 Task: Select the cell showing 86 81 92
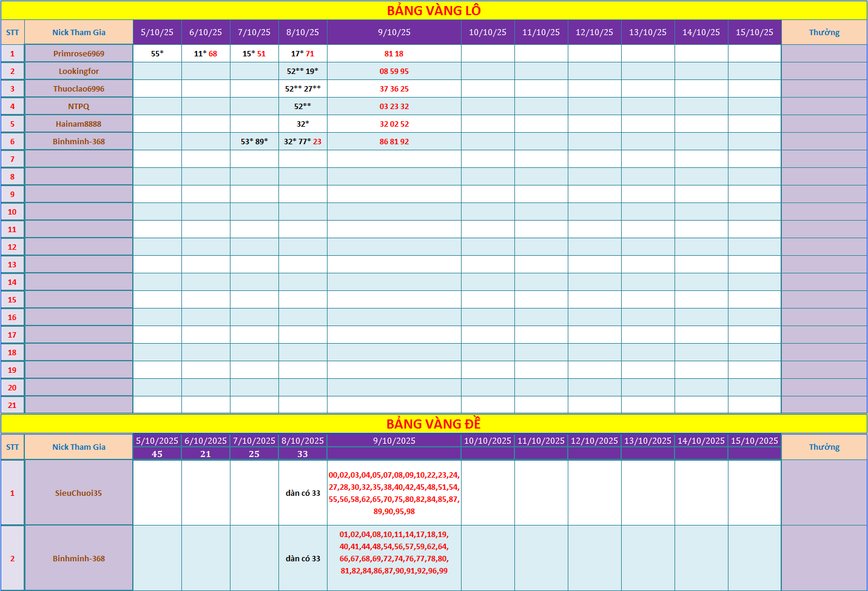click(x=394, y=141)
